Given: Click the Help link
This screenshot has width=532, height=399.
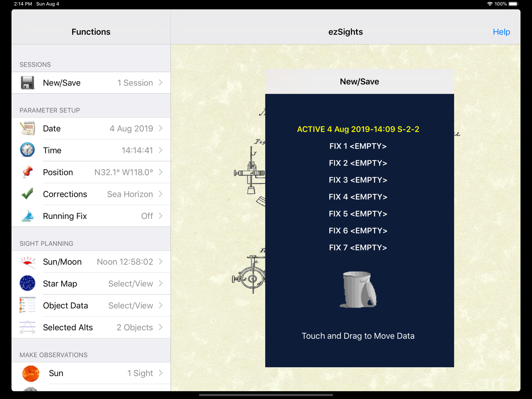Looking at the screenshot, I should point(501,32).
